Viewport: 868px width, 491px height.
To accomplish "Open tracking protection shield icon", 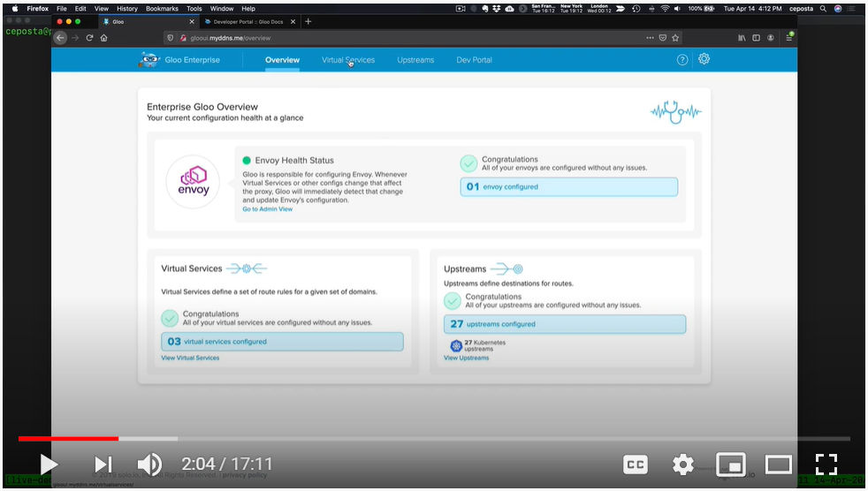I will (171, 38).
